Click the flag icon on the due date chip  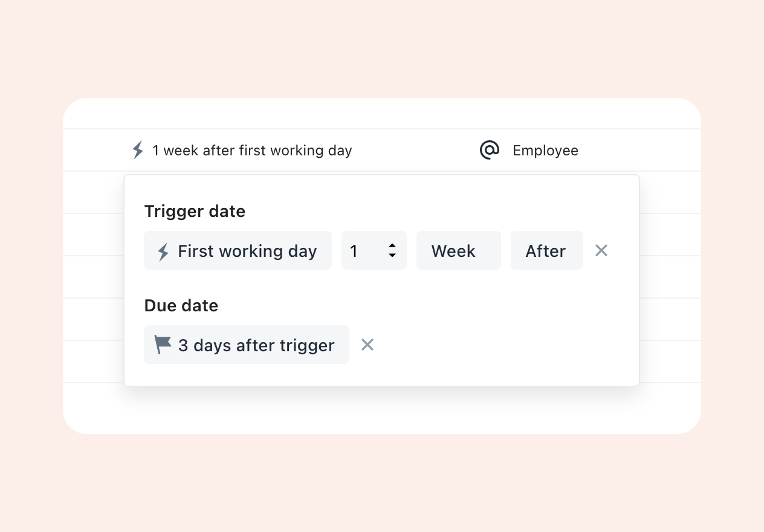pos(162,345)
